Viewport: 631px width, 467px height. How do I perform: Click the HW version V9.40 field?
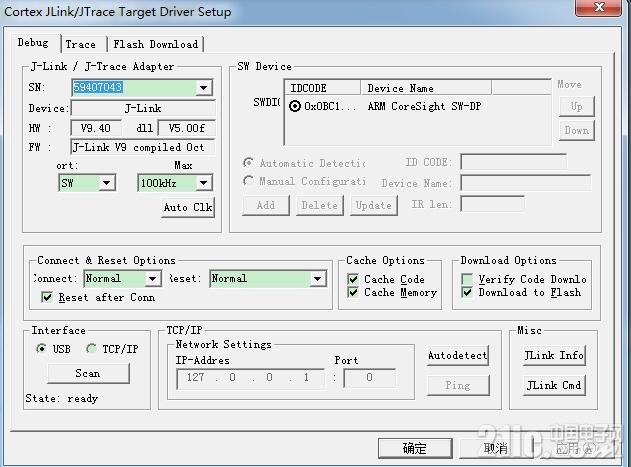click(96, 128)
